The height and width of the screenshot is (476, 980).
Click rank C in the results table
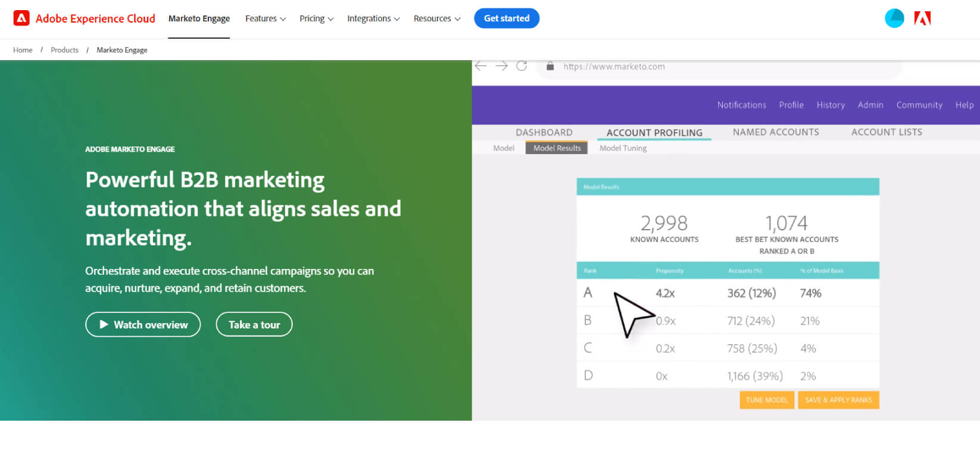click(x=588, y=348)
